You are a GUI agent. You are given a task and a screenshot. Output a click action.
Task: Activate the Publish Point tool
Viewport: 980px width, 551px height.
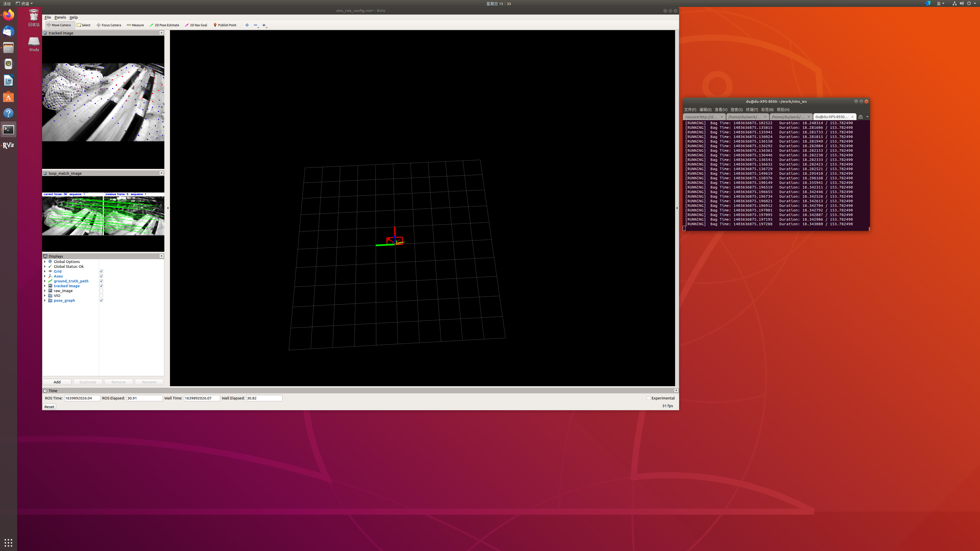click(x=225, y=25)
